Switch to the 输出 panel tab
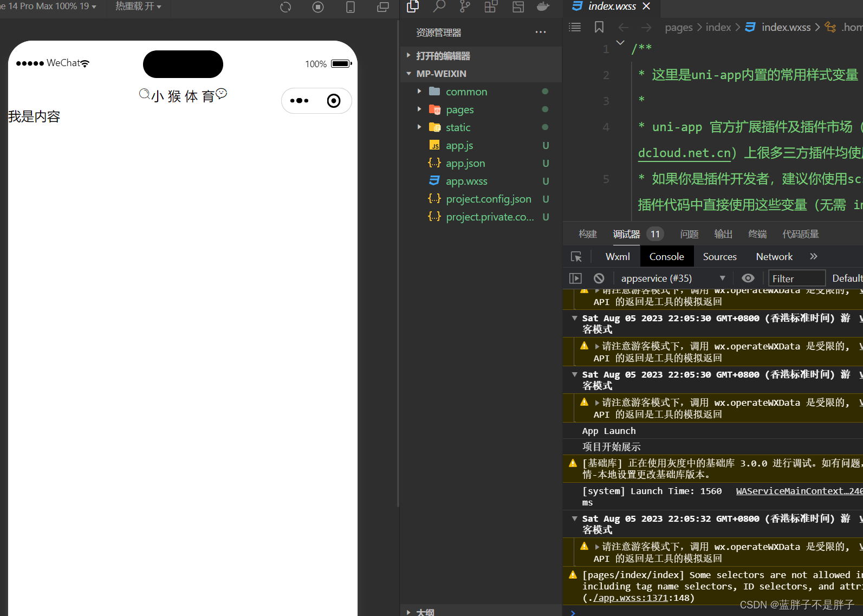 point(723,234)
